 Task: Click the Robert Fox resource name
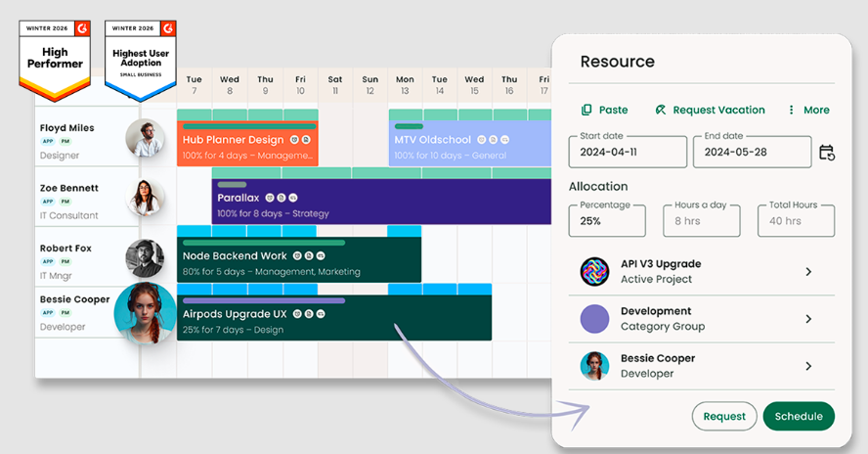coord(65,249)
